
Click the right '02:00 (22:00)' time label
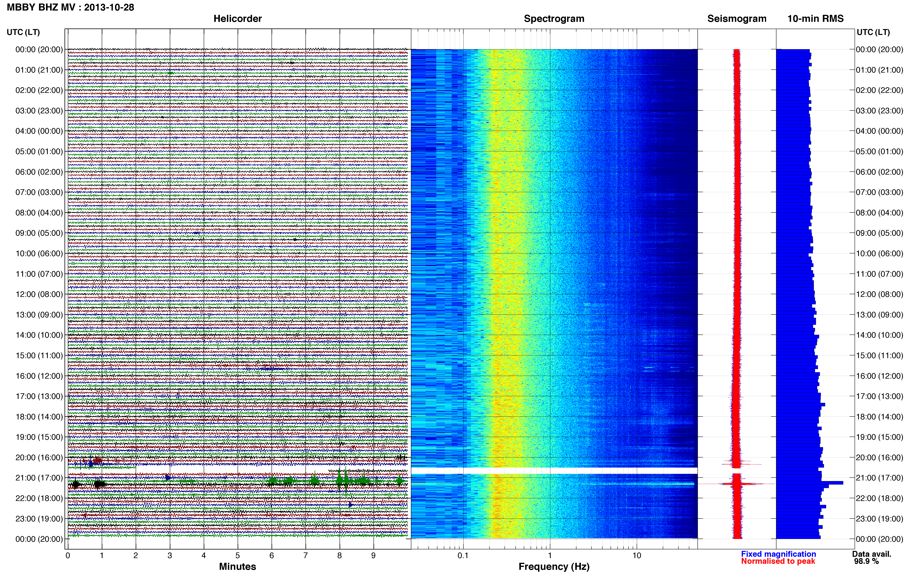(x=879, y=90)
